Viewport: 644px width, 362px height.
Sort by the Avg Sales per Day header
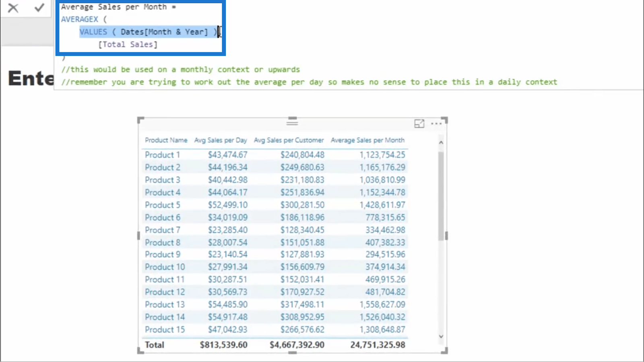221,140
